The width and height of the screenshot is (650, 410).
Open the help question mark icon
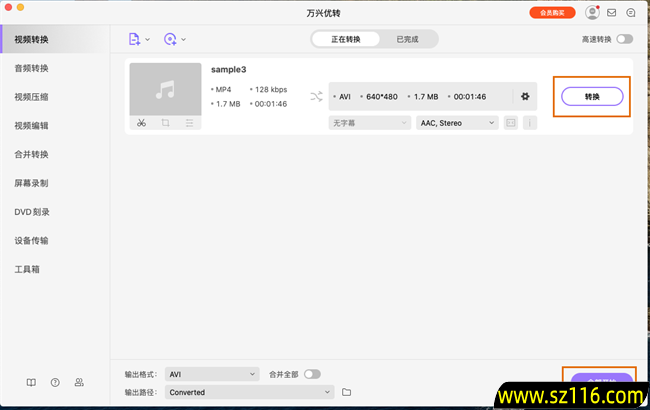point(55,382)
